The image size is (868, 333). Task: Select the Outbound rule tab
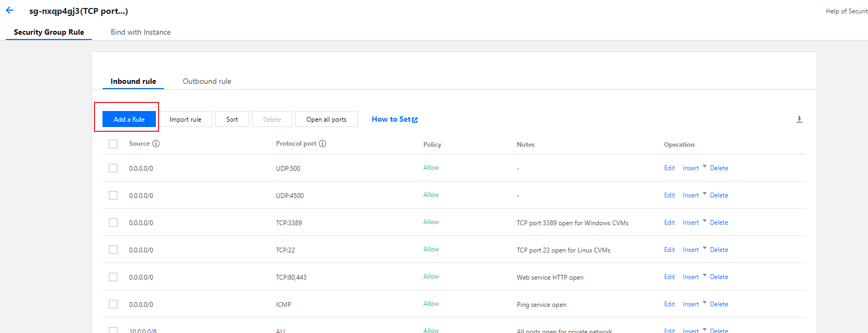coord(207,81)
